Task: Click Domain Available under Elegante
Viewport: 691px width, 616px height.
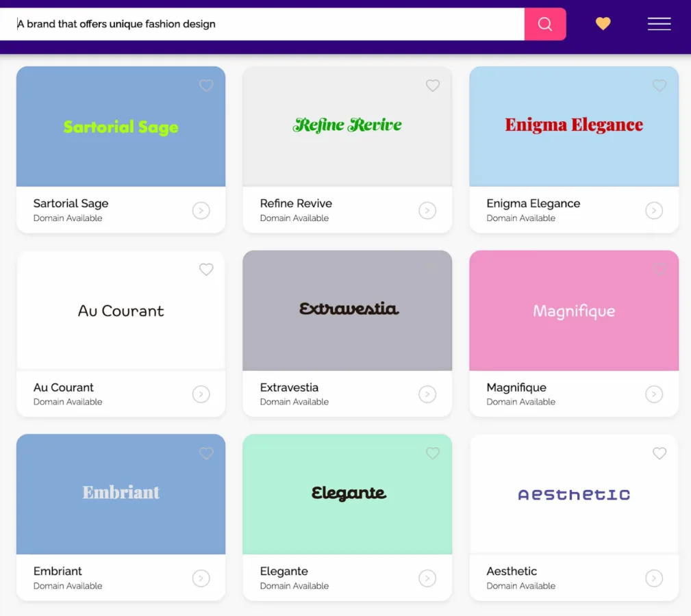Action: [294, 586]
